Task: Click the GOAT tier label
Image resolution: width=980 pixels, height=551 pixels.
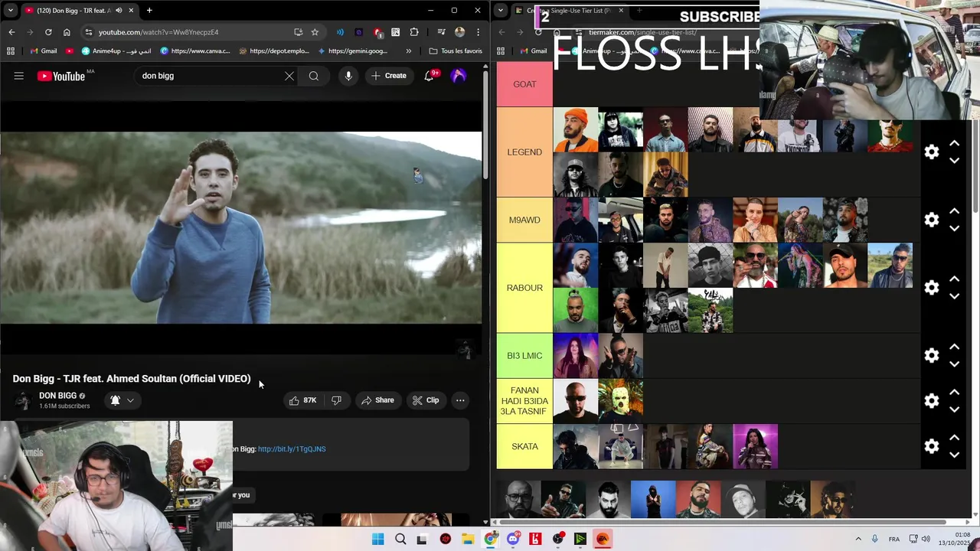Action: point(524,84)
